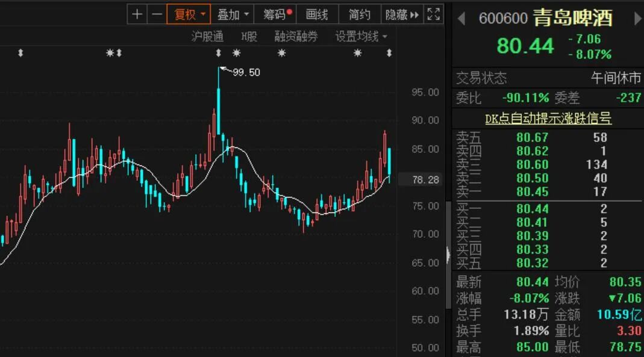Click 量比 value 3.30

pos(629,331)
